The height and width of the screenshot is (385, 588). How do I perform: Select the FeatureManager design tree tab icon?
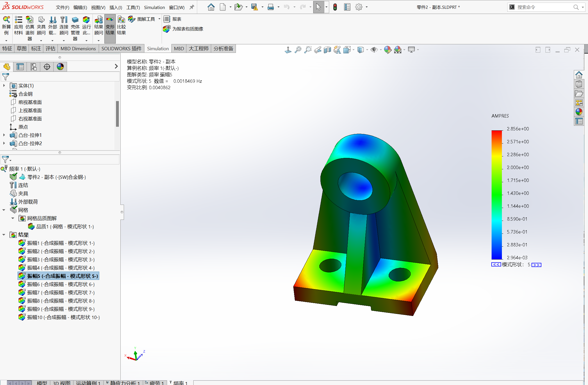[x=7, y=67]
